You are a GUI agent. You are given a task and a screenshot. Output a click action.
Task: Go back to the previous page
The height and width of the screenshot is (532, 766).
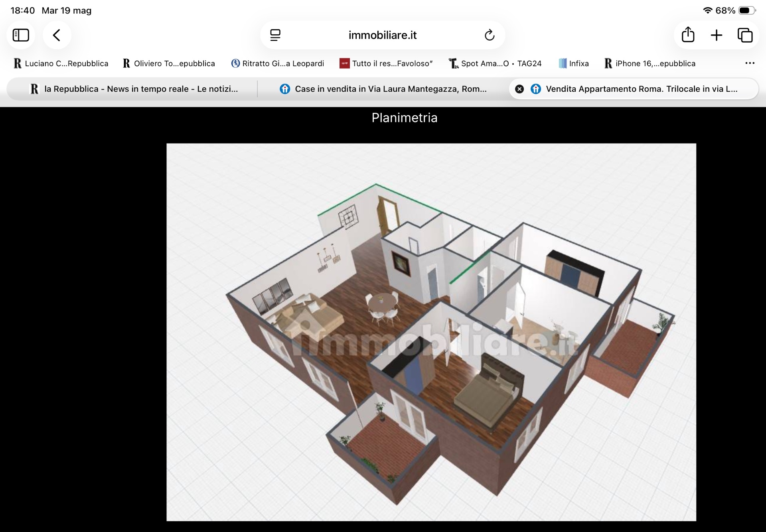(57, 35)
